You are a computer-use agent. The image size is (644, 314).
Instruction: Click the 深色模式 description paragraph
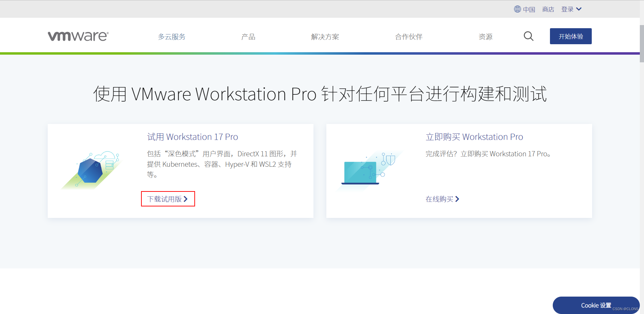click(x=222, y=164)
